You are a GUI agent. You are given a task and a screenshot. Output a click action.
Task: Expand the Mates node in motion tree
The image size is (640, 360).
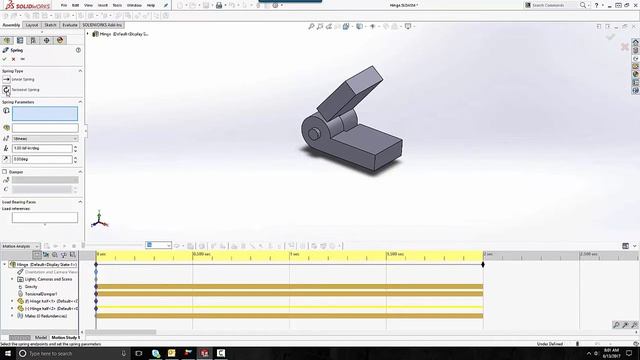[12, 316]
